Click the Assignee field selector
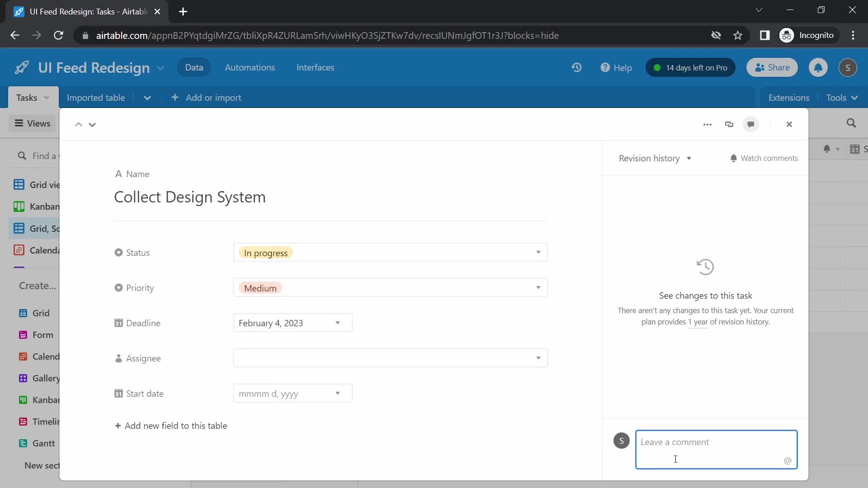The width and height of the screenshot is (868, 488). pyautogui.click(x=390, y=357)
